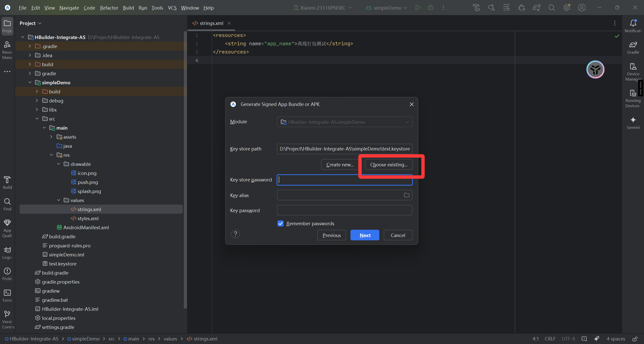Collapse the values folder
This screenshot has height=344, width=644.
58,200
